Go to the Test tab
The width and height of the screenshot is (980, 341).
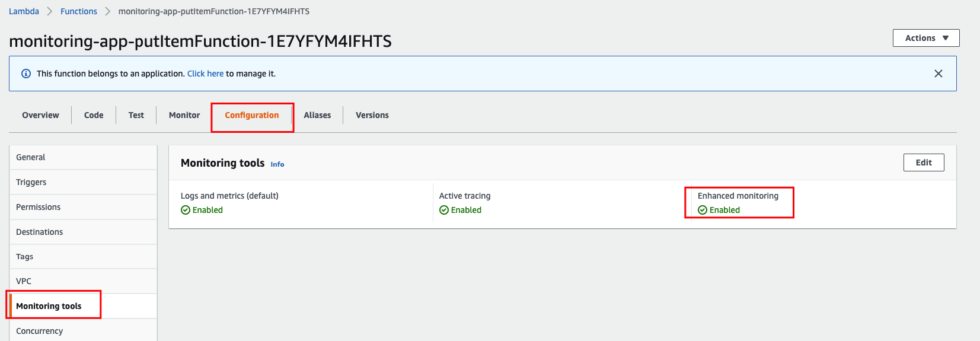point(136,115)
